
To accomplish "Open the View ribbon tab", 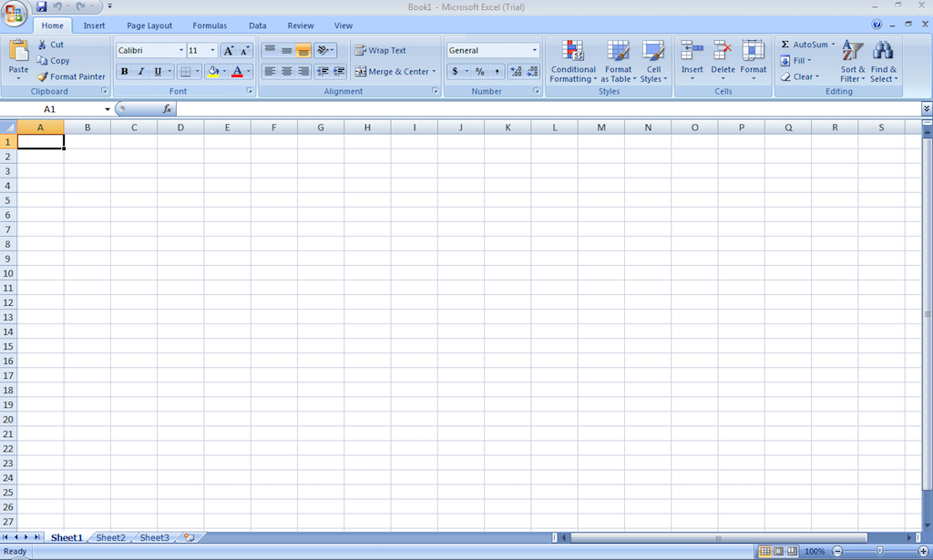I will (343, 25).
